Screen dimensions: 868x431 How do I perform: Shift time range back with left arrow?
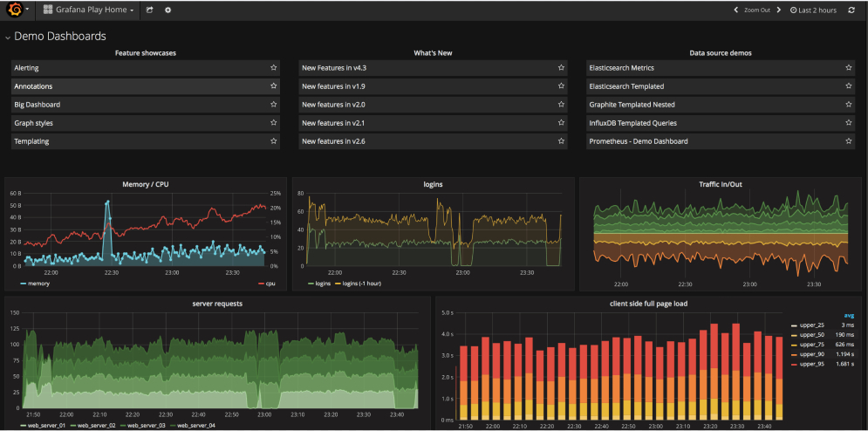[x=735, y=10]
